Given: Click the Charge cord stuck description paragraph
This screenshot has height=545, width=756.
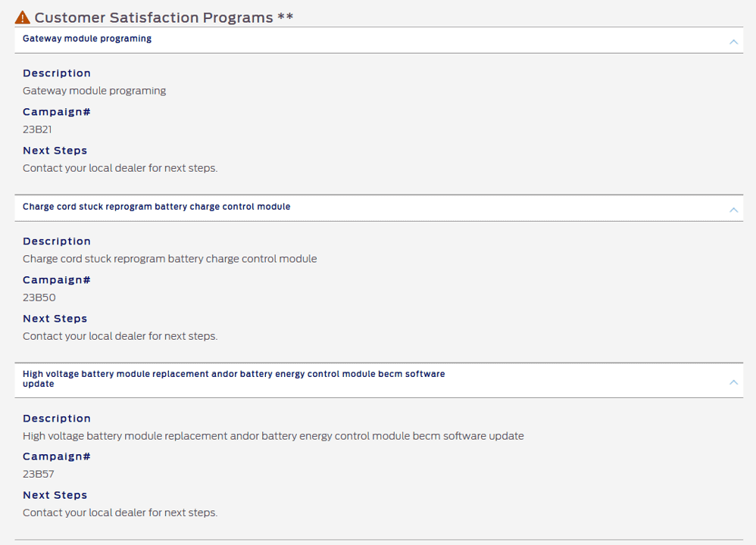Looking at the screenshot, I should (170, 259).
